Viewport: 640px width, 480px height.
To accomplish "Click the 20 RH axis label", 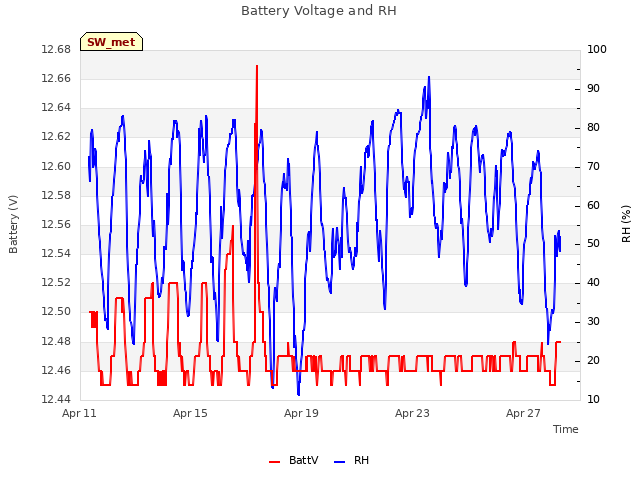I will pos(593,360).
